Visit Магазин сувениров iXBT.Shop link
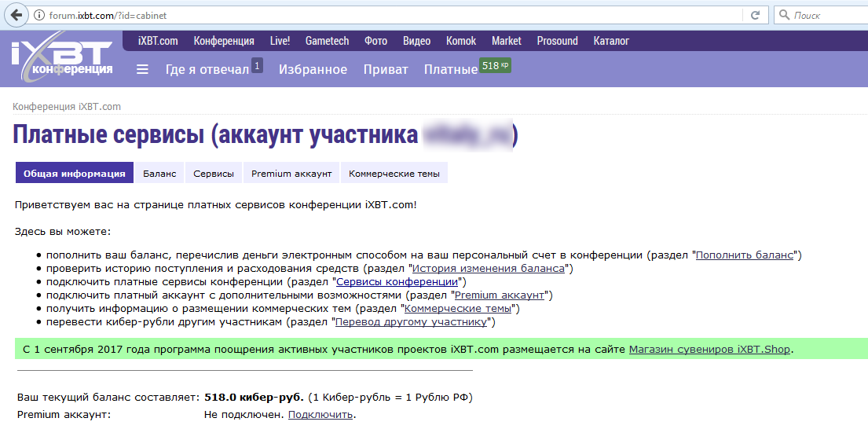This screenshot has width=868, height=429. 710,350
